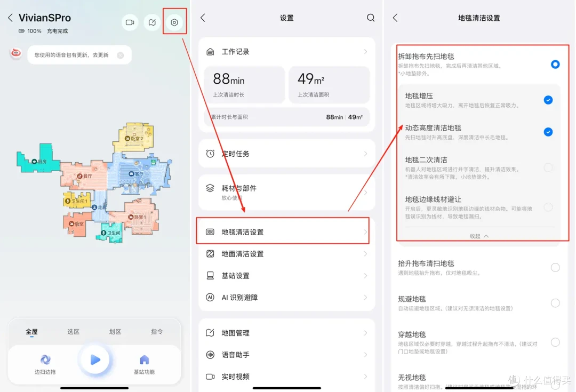This screenshot has width=576, height=392.
Task: Uncheck the 地毯增压 option
Action: click(x=548, y=100)
